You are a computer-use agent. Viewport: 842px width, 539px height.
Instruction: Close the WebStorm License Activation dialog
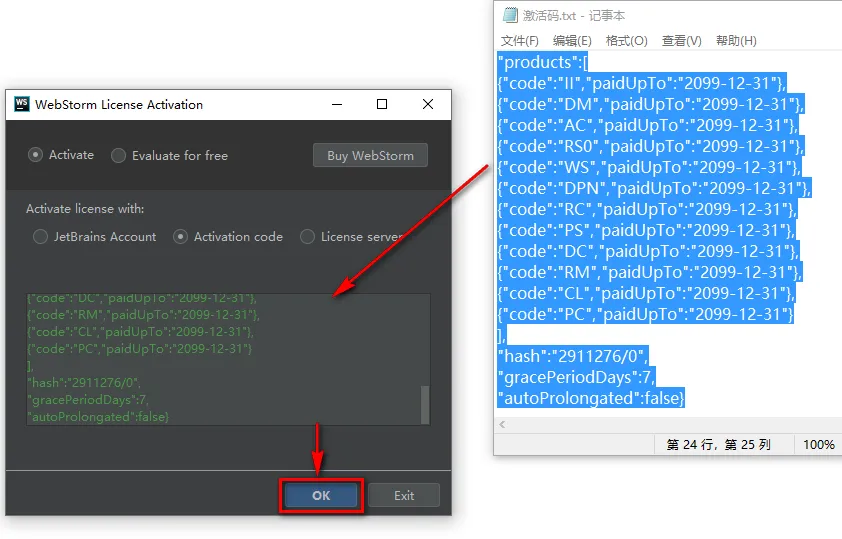(428, 104)
